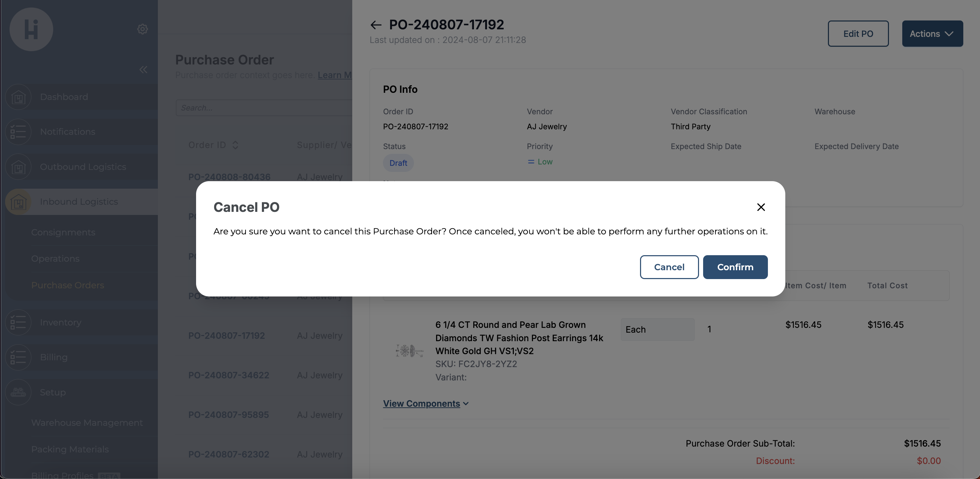Confirm cancelling the purchase order
Viewport: 980px width, 479px height.
[735, 267]
